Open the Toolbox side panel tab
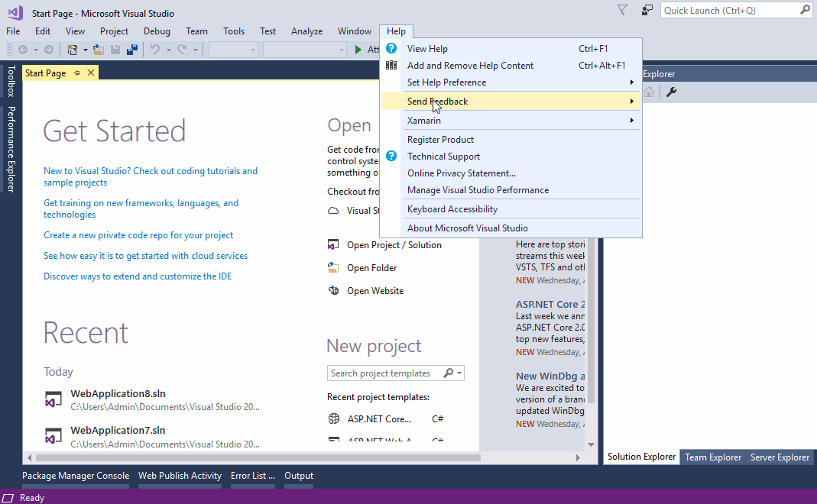 [11, 81]
